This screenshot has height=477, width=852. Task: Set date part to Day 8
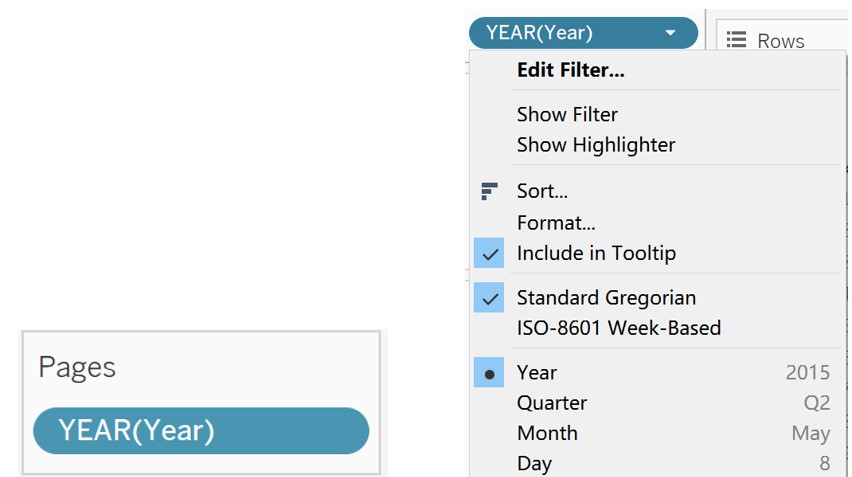tap(534, 463)
